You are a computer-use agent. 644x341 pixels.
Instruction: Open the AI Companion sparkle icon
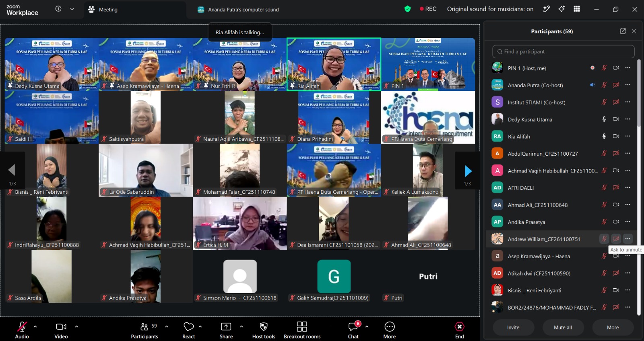tap(561, 9)
